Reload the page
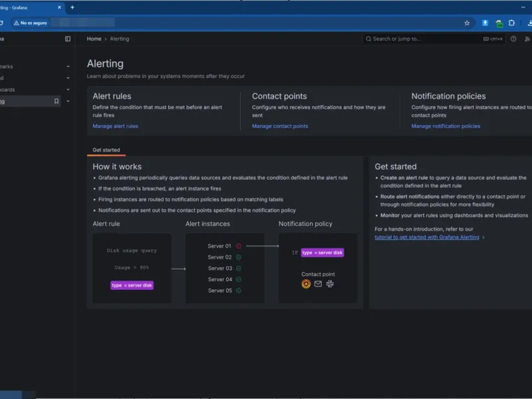 coord(1,23)
